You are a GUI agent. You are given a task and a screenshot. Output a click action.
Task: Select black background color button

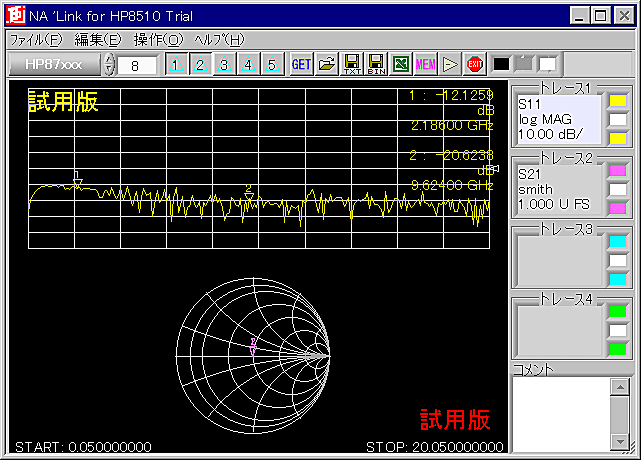point(501,64)
